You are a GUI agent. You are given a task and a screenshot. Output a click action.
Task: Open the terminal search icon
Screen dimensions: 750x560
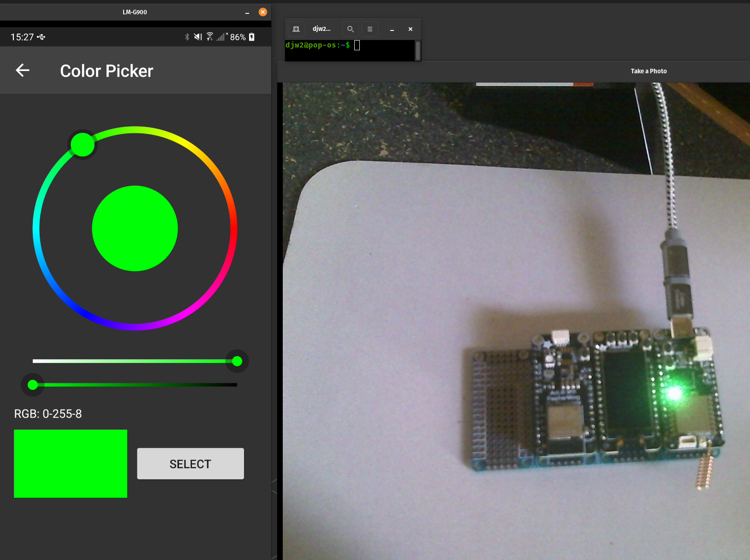350,29
